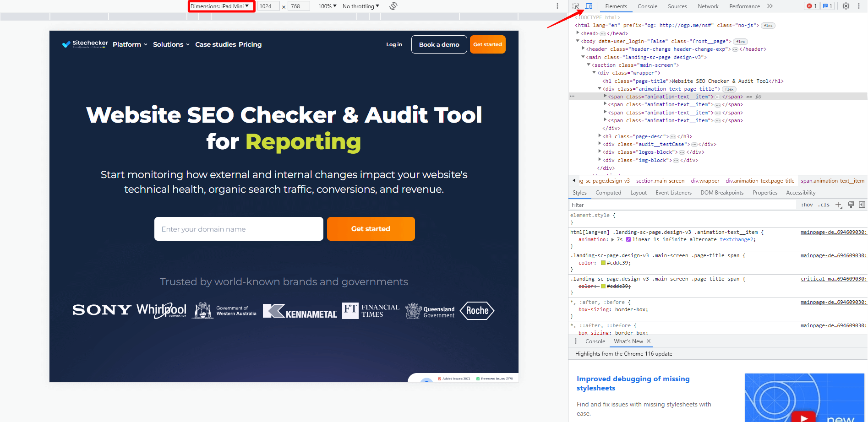This screenshot has width=868, height=422.
Task: Open the Solutions navigation dropdown
Action: tap(171, 44)
